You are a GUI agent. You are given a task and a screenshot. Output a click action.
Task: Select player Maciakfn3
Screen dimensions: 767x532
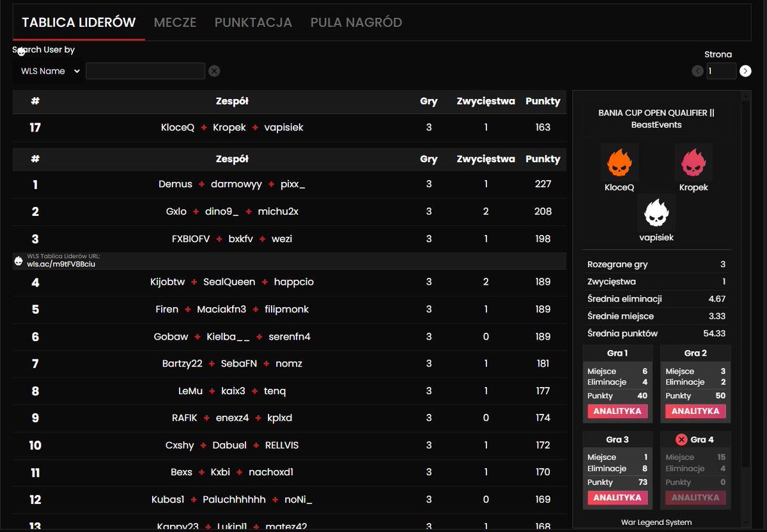pos(222,309)
